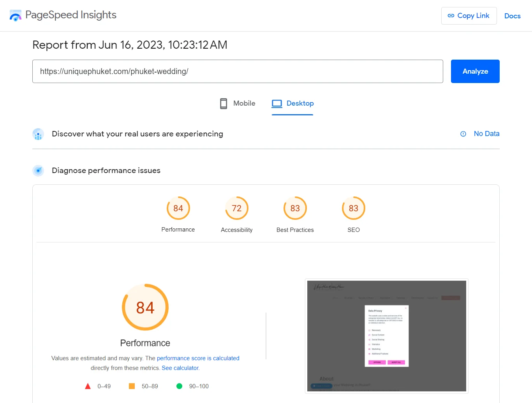Click the mobile phone icon
The height and width of the screenshot is (403, 532).
pos(224,103)
